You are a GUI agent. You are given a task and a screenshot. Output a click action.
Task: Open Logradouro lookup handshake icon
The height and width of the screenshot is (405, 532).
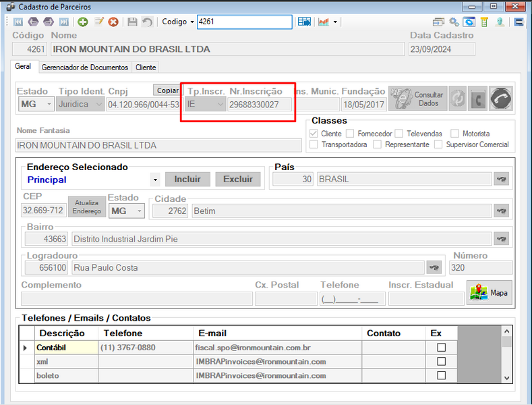(x=434, y=267)
